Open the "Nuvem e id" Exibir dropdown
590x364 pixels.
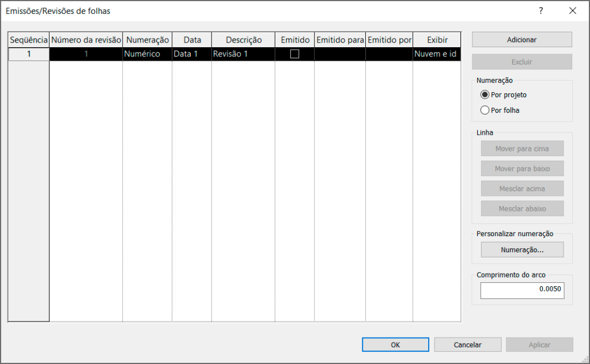436,52
